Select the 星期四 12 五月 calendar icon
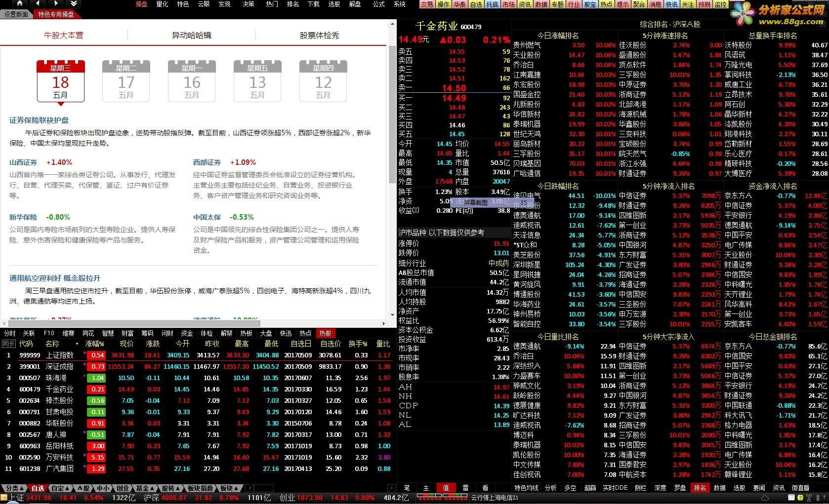This screenshot has width=829, height=504. tap(323, 81)
